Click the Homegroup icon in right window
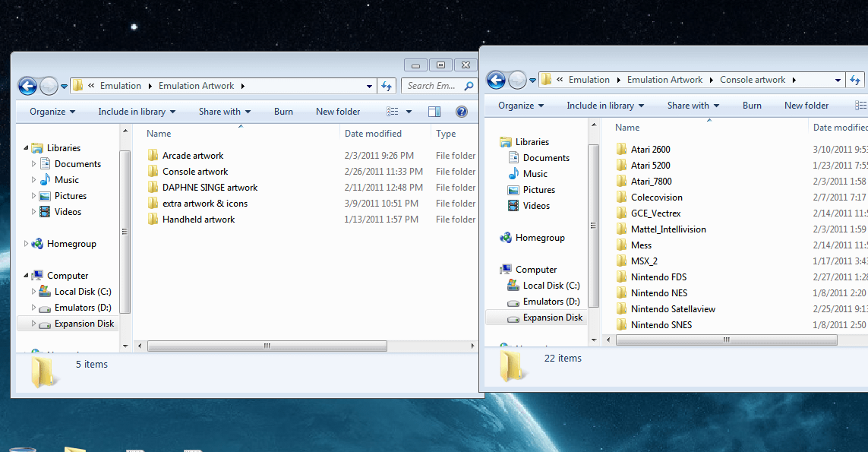This screenshot has height=452, width=868. coord(506,238)
